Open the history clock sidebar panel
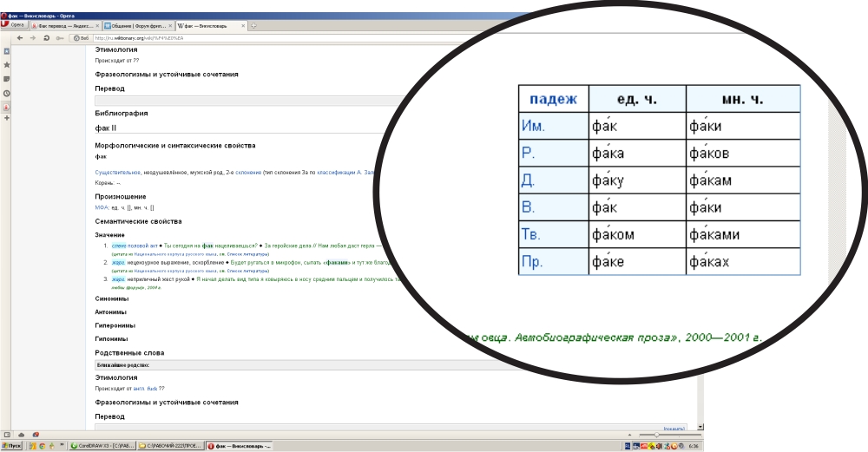 click(7, 94)
